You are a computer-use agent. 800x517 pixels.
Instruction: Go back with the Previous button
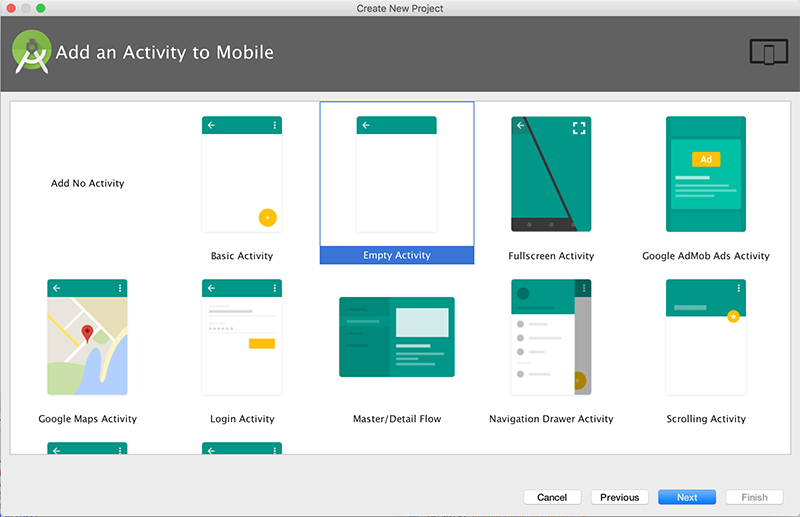(619, 497)
